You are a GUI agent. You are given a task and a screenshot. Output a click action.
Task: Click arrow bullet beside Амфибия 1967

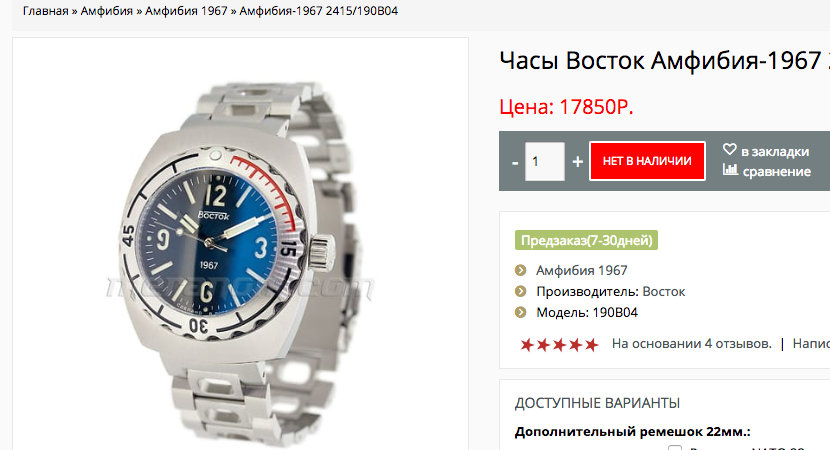[520, 271]
